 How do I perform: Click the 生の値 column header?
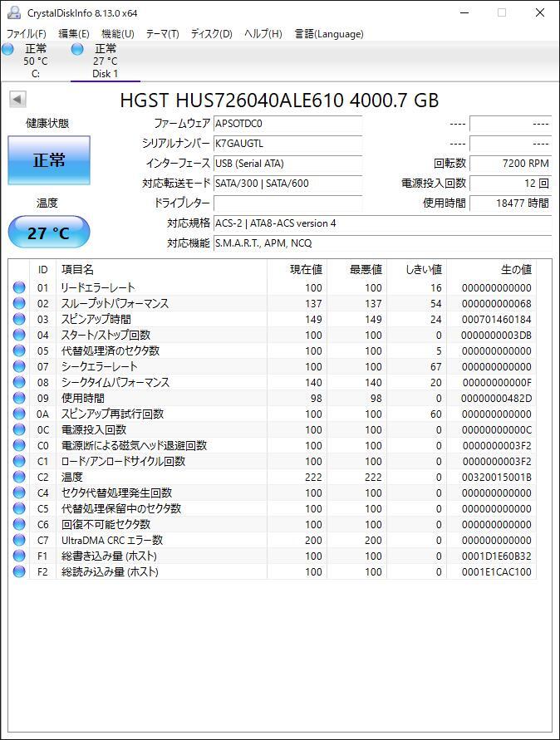(491, 269)
